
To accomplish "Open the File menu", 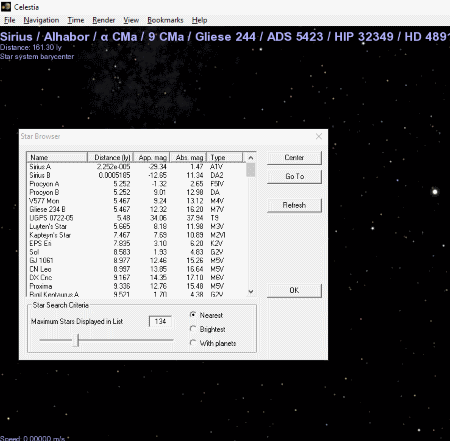I will point(9,20).
